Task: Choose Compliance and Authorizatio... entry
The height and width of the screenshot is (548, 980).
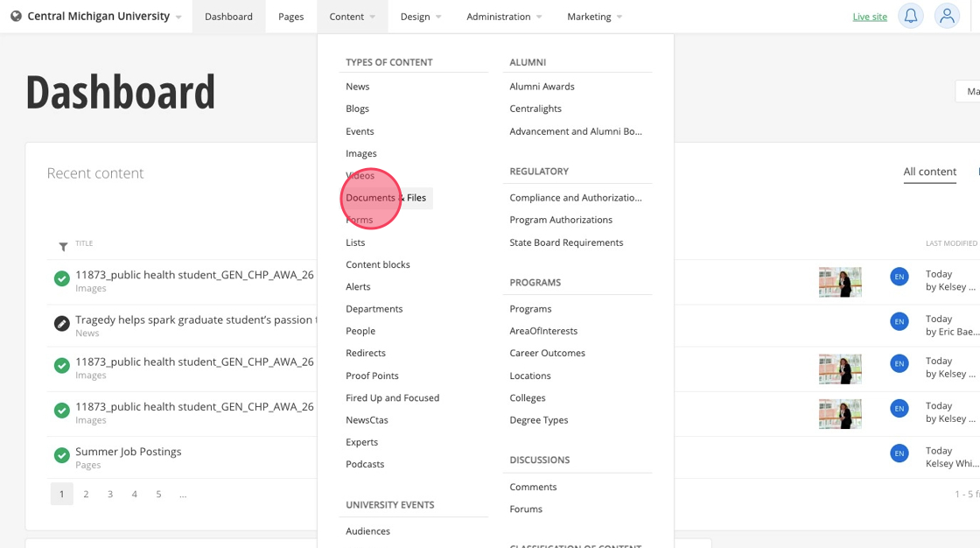Action: pyautogui.click(x=576, y=198)
